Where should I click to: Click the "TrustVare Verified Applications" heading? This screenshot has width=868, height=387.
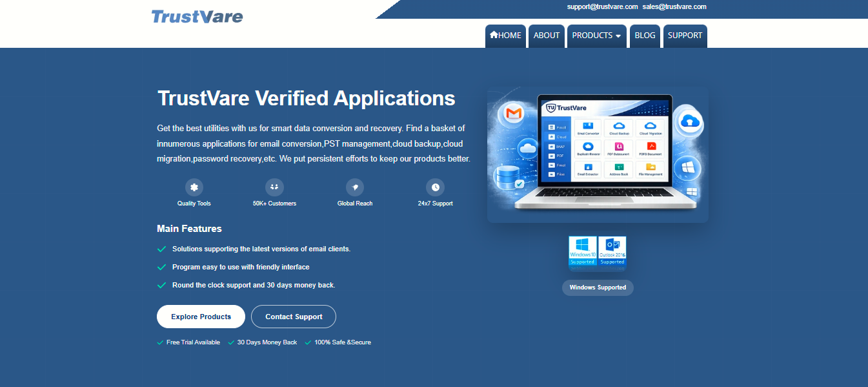[307, 98]
